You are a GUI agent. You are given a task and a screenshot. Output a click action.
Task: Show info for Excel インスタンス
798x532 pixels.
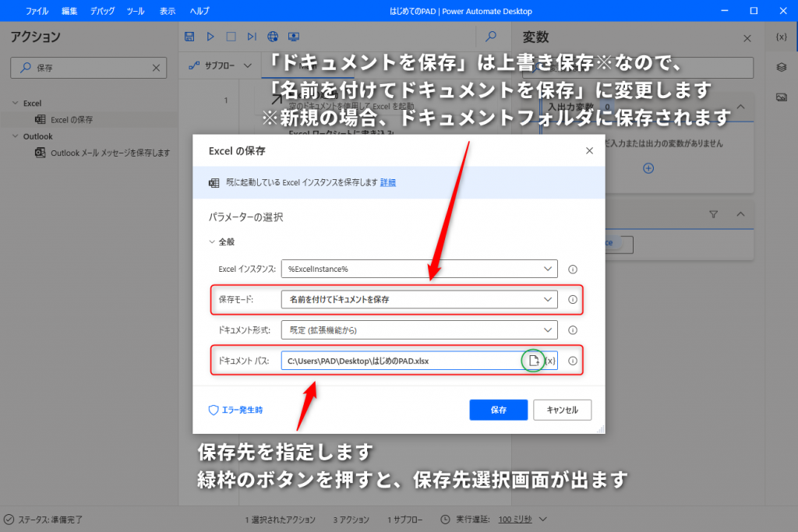[573, 269]
